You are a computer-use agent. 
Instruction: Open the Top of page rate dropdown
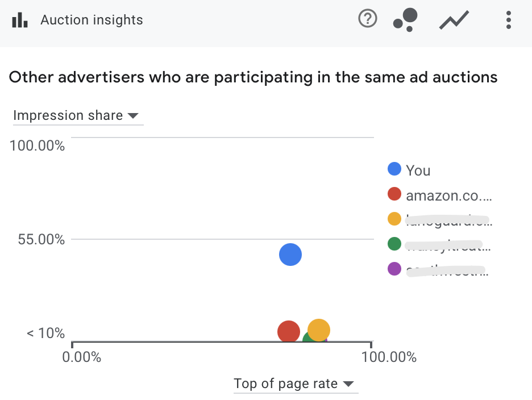pyautogui.click(x=296, y=384)
